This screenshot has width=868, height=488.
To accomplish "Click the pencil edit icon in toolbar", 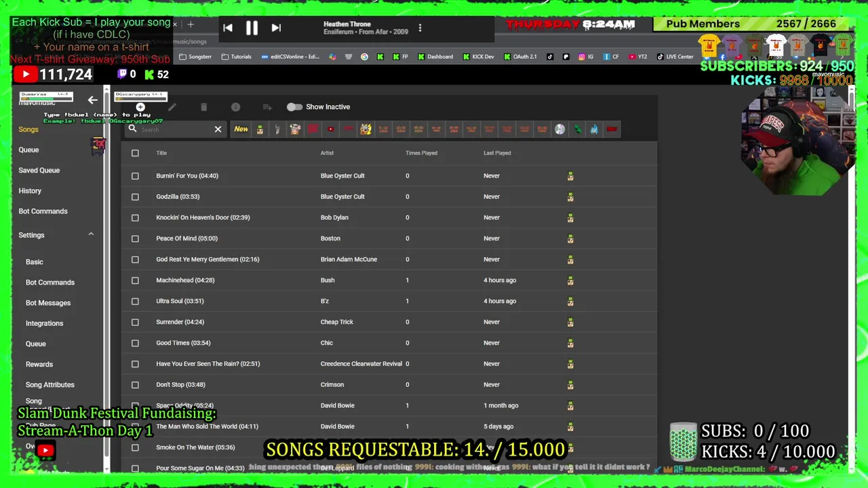I will pyautogui.click(x=172, y=107).
